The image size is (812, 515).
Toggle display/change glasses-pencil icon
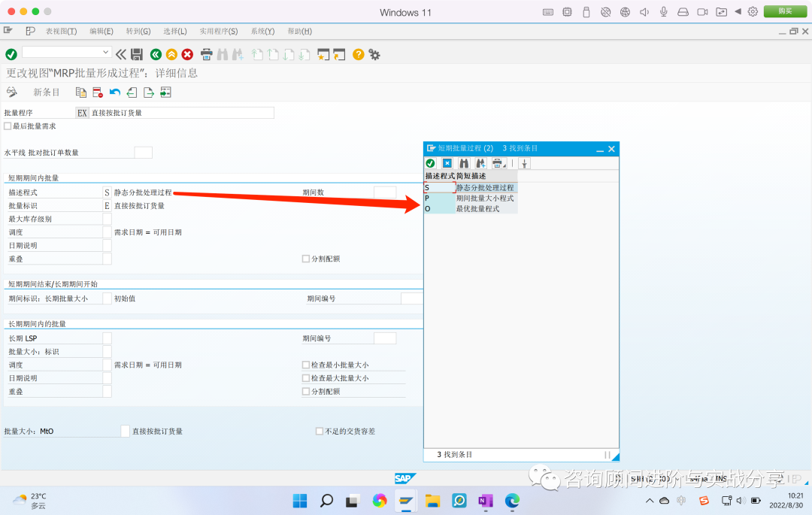(12, 92)
